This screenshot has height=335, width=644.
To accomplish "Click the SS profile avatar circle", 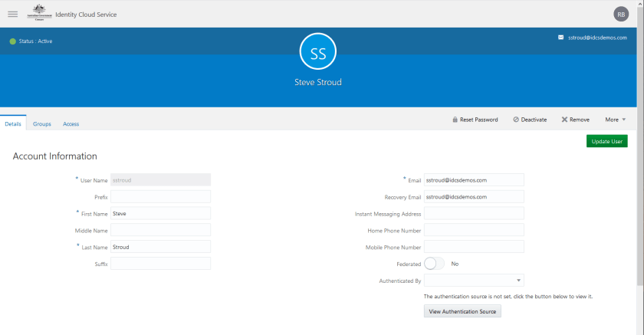I will 317,52.
